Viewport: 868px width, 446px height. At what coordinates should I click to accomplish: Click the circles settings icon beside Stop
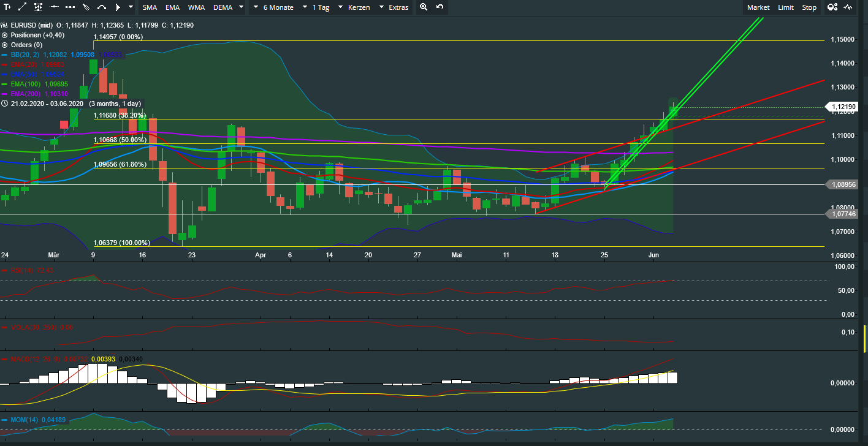(832, 7)
